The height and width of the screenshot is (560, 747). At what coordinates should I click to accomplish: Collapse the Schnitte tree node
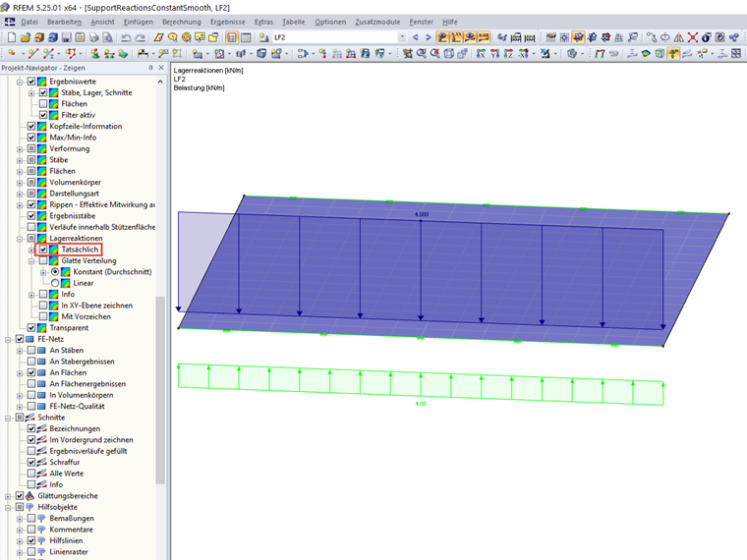(8, 419)
